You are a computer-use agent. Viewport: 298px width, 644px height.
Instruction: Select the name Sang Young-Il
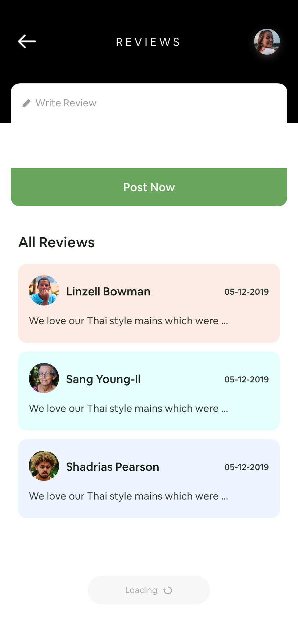[x=103, y=379]
